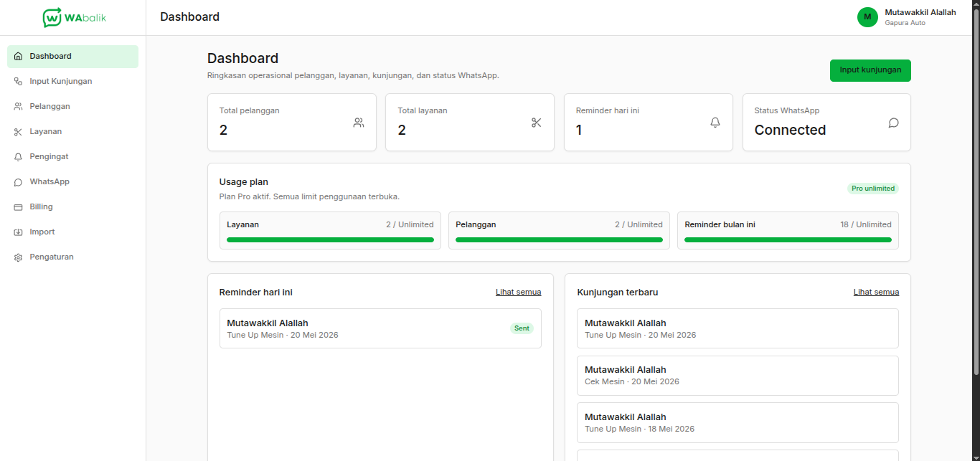
Task: Open the Billing page
Action: click(x=72, y=207)
